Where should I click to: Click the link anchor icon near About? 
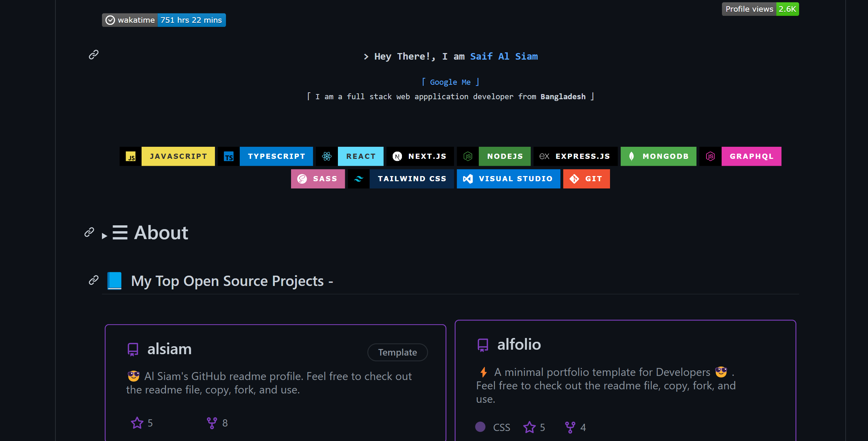tap(90, 232)
